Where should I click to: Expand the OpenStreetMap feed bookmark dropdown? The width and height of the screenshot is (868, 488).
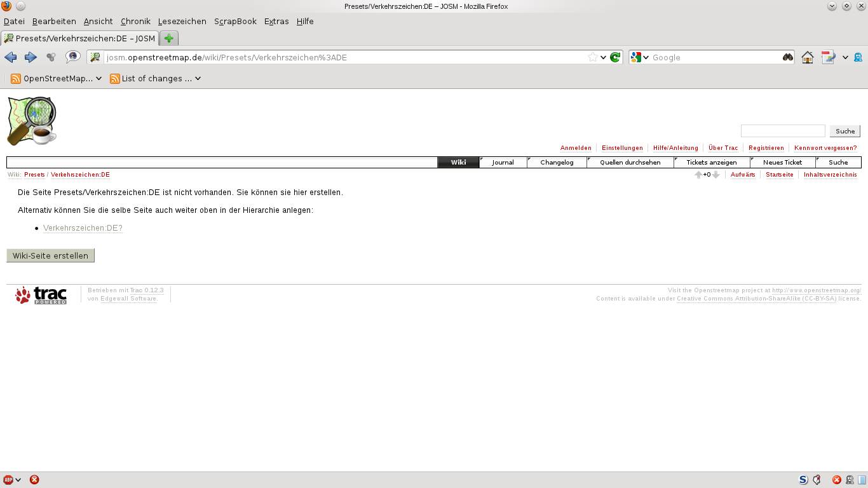click(98, 79)
